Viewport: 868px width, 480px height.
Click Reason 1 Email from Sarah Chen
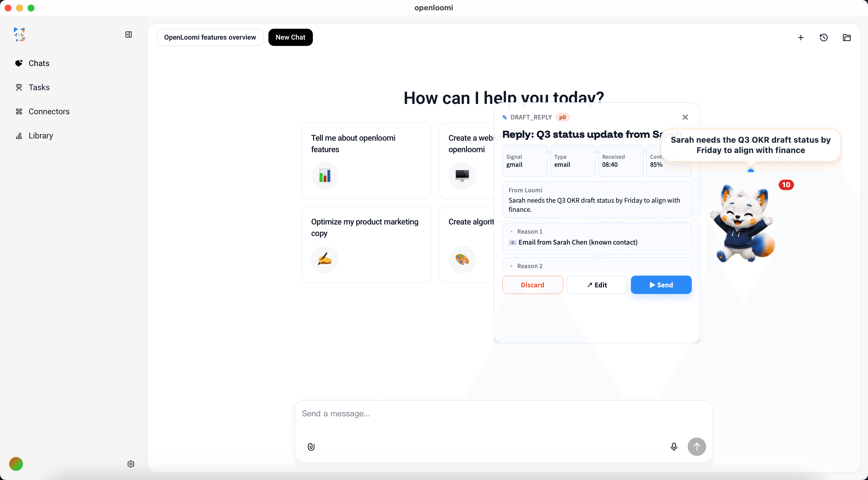pos(597,239)
